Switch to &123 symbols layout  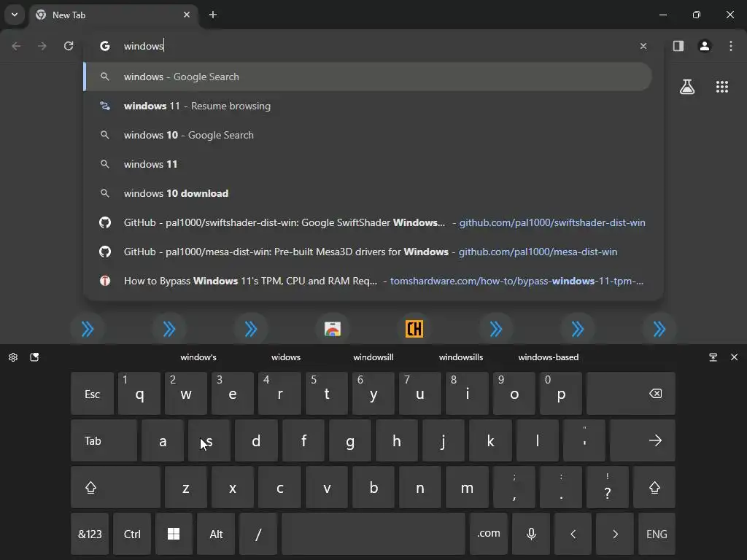tap(90, 534)
